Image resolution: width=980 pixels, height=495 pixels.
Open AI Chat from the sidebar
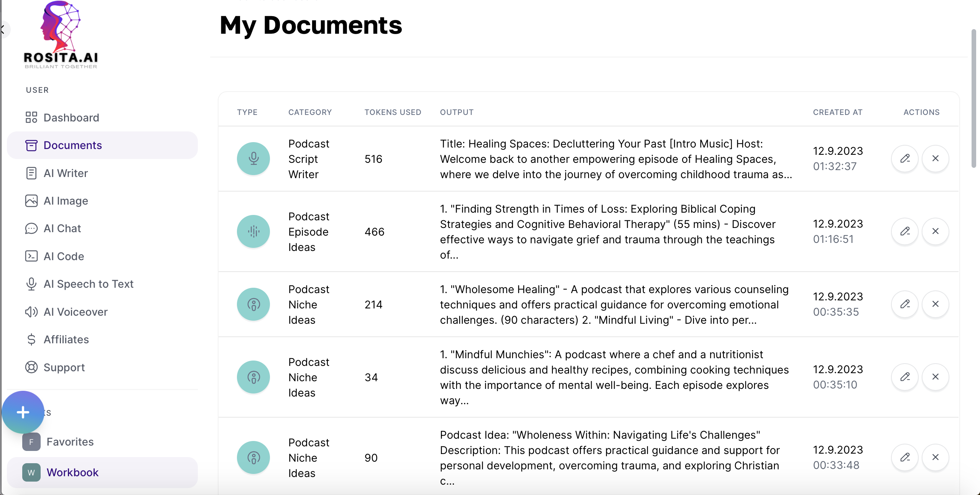pyautogui.click(x=62, y=228)
